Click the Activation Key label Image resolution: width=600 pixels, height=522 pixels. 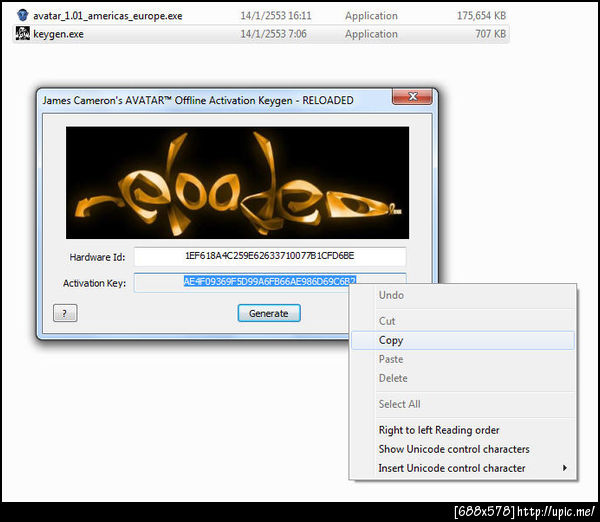(94, 283)
